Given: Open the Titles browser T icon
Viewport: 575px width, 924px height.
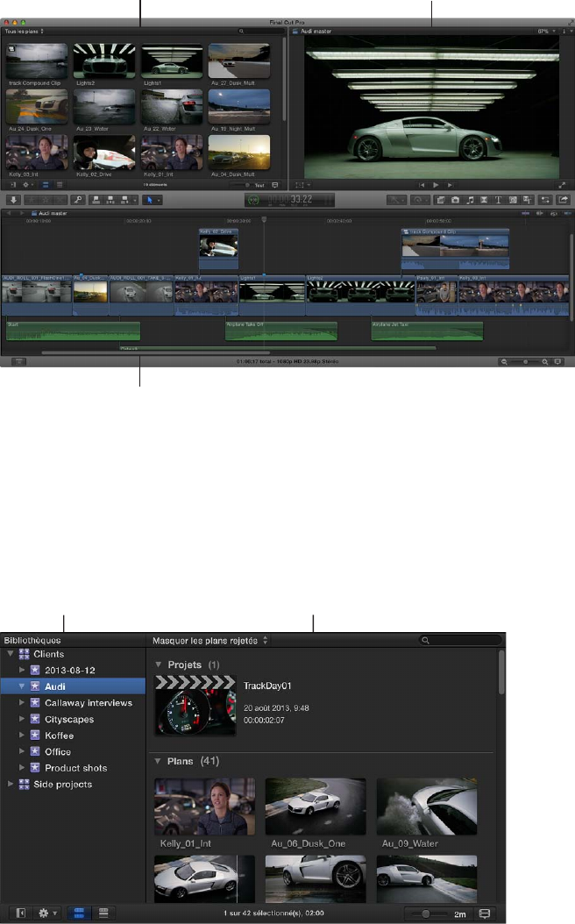Looking at the screenshot, I should (498, 200).
